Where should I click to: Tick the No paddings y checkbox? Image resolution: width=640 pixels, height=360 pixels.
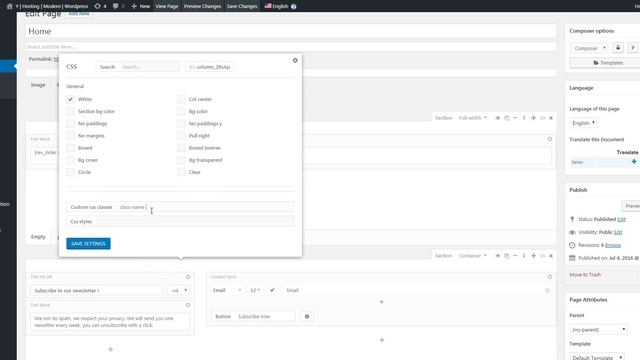[181, 124]
